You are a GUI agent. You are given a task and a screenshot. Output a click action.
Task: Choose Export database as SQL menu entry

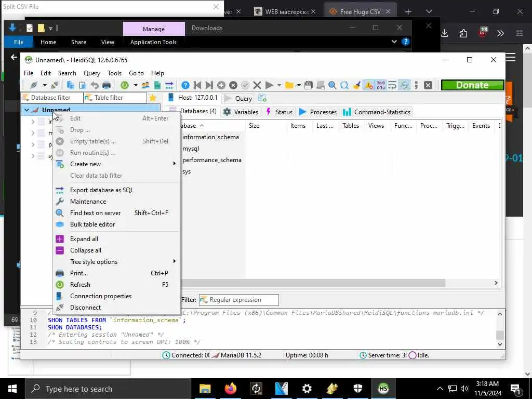(117, 190)
